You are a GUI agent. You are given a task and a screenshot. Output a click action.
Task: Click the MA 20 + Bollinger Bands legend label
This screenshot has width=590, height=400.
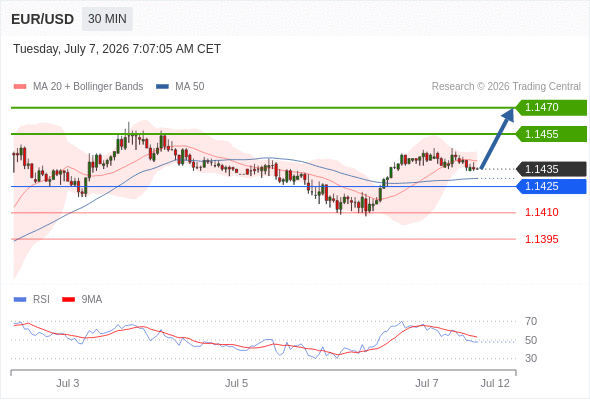(88, 87)
